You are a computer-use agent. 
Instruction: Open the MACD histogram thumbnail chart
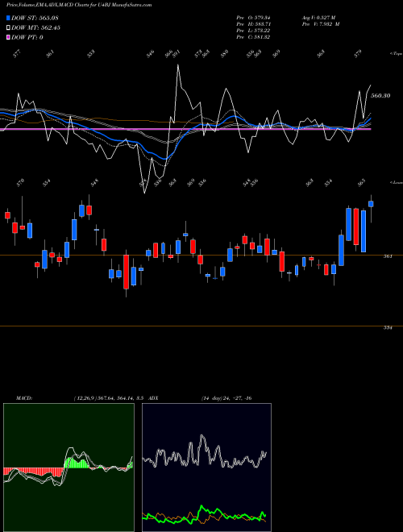click(x=69, y=468)
